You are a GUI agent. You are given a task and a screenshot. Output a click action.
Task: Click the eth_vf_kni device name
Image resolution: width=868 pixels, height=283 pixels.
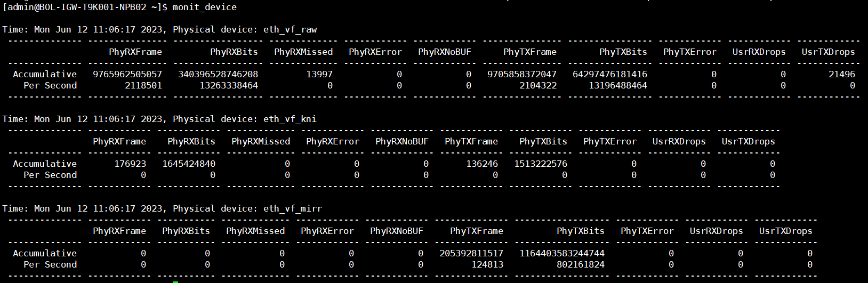tap(290, 119)
